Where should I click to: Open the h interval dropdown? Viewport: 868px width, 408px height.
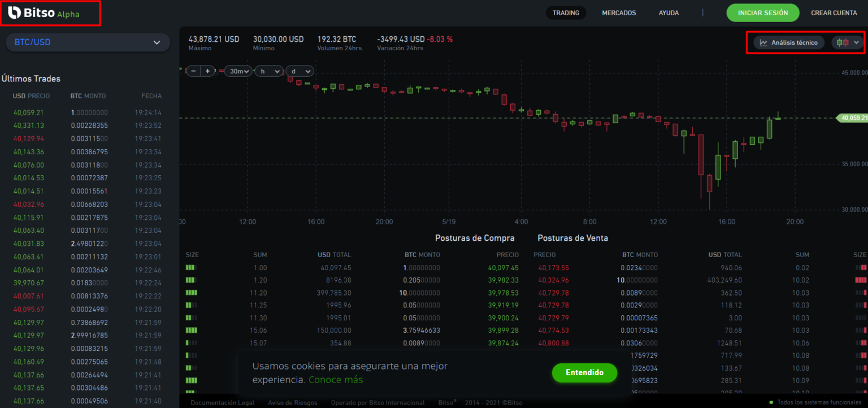pyautogui.click(x=269, y=71)
